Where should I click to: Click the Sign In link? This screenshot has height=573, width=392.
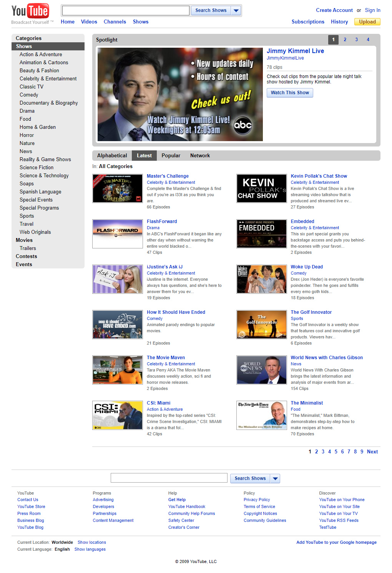(373, 10)
